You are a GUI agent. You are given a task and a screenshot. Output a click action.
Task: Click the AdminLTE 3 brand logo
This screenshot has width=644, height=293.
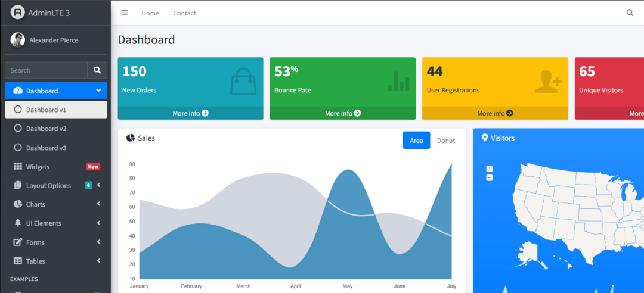click(18, 13)
